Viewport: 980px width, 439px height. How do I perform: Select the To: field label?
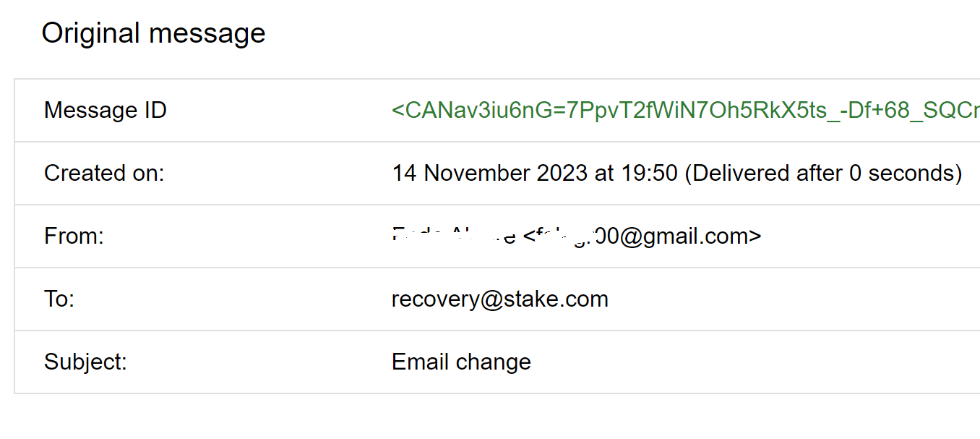(x=59, y=299)
